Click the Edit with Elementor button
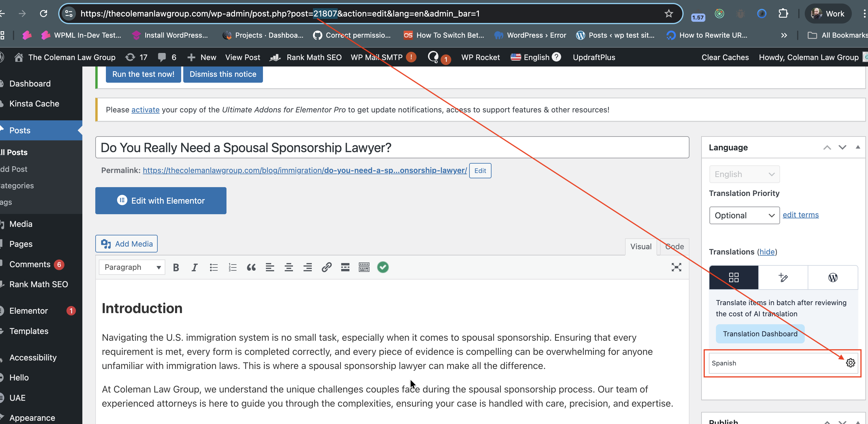Image resolution: width=868 pixels, height=424 pixels. click(161, 201)
